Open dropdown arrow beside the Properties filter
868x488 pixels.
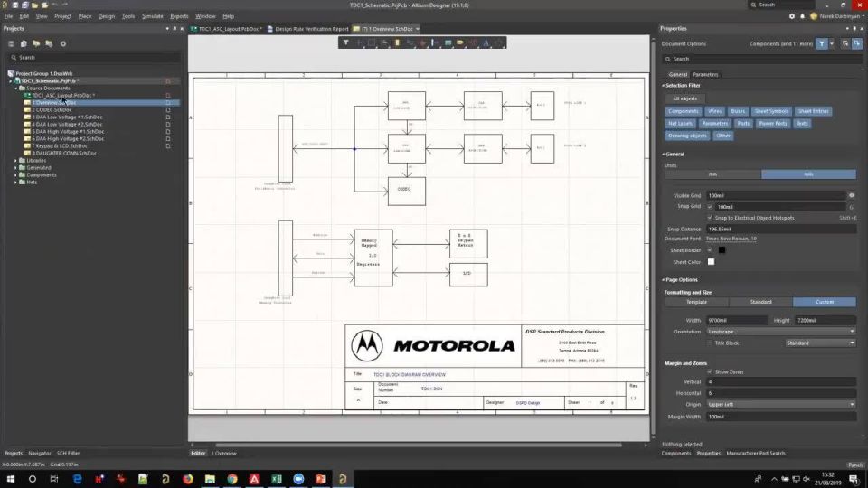click(832, 43)
